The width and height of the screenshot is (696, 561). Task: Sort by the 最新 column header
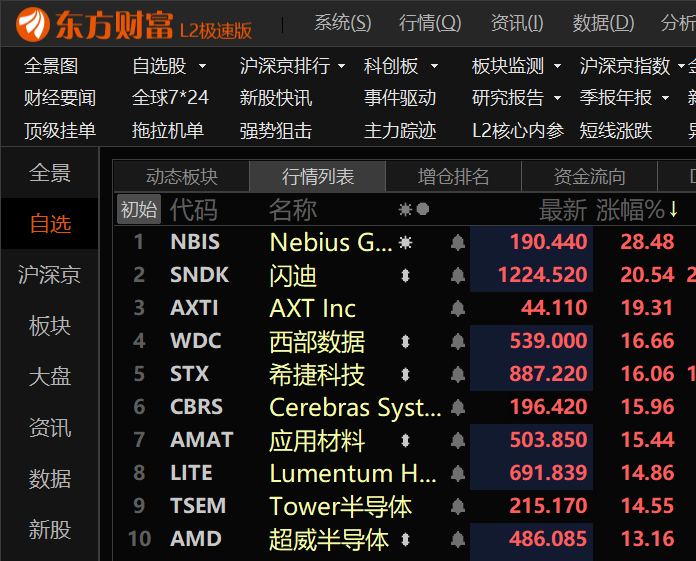click(x=563, y=209)
